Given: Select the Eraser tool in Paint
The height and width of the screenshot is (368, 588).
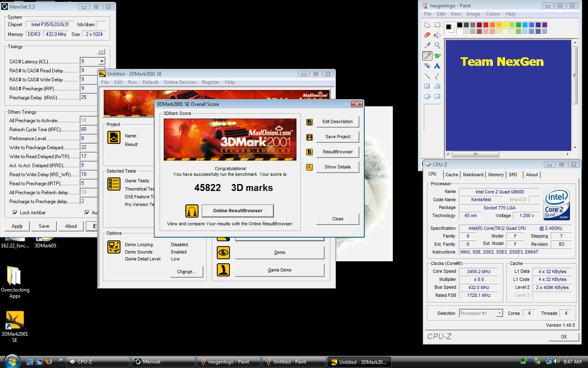Looking at the screenshot, I should point(427,35).
